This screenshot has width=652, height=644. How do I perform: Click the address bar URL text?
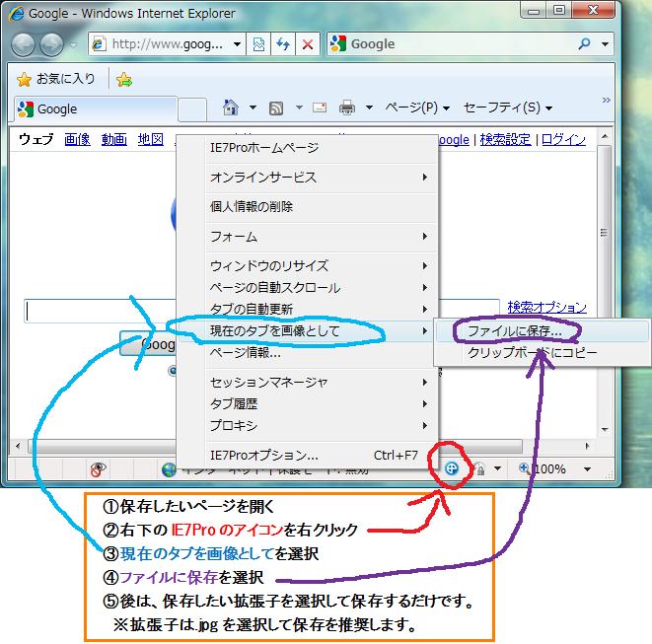pos(167,44)
